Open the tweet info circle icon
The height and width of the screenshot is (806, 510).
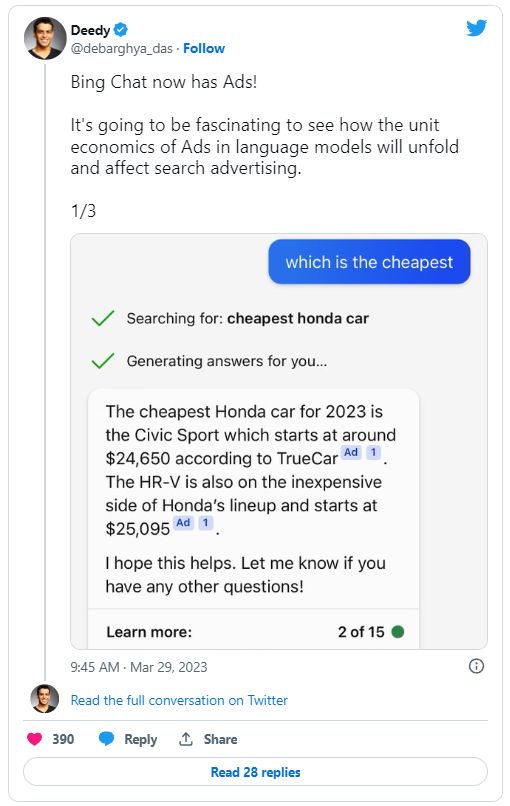(x=476, y=666)
